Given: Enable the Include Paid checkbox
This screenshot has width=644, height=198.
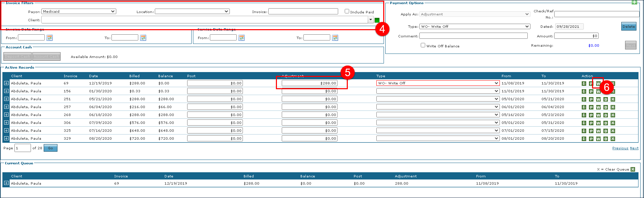Looking at the screenshot, I should click(347, 11).
